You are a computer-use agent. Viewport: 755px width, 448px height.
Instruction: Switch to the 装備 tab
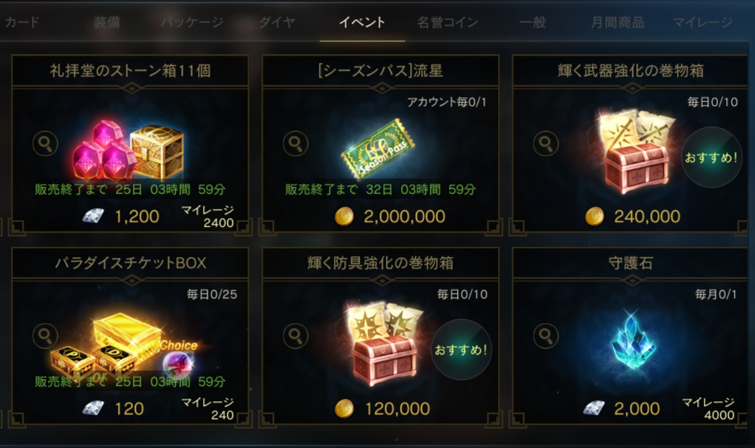pos(107,22)
